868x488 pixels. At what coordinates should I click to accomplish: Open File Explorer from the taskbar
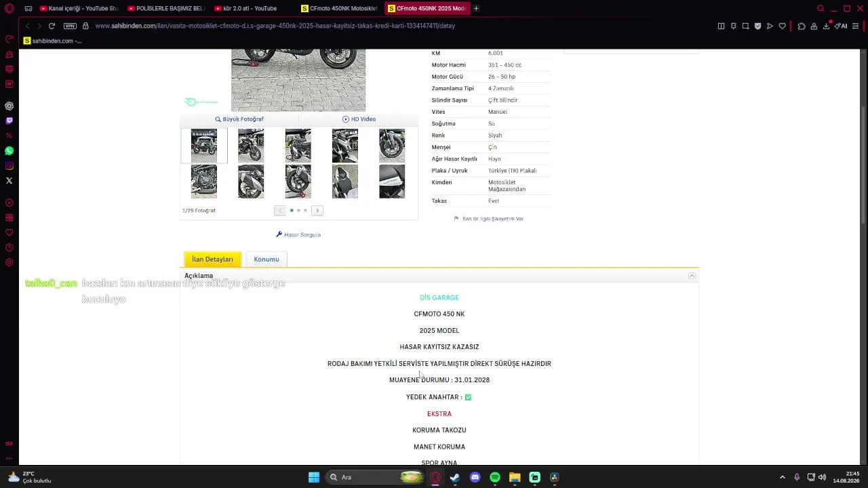click(x=515, y=477)
